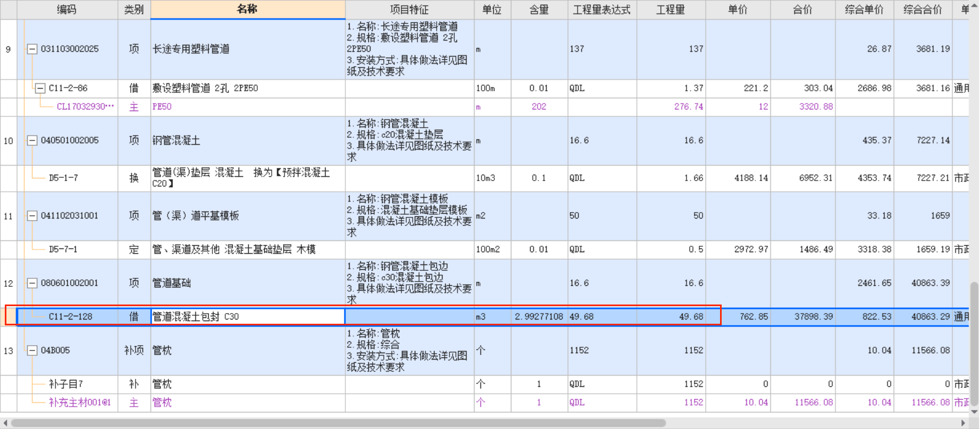Click the name field 管道混凝土包封 C30

point(248,317)
